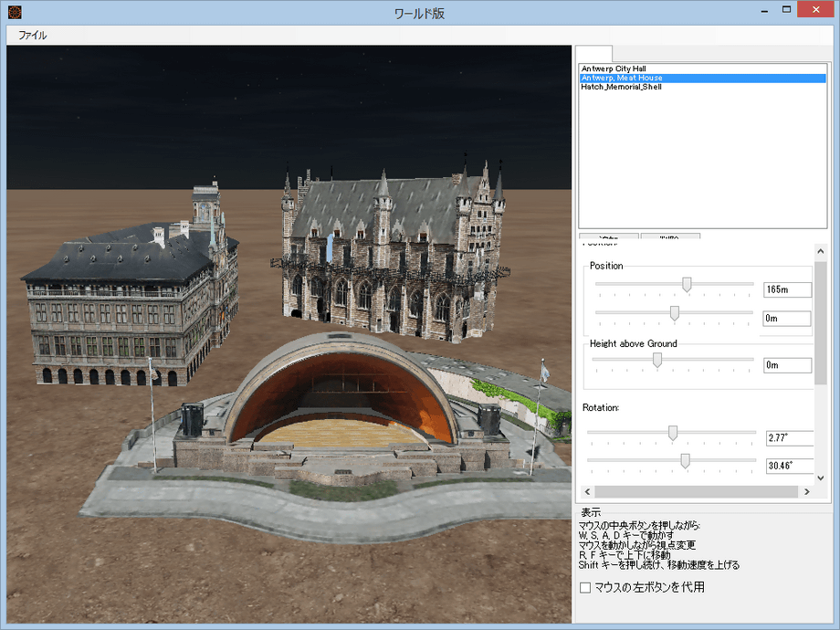Screen dimensions: 840x630
Task: Click the application icon in the title bar
Action: 15,12
